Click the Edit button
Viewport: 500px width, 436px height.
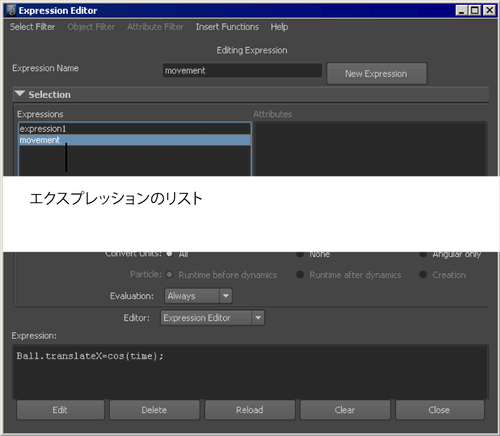point(60,410)
